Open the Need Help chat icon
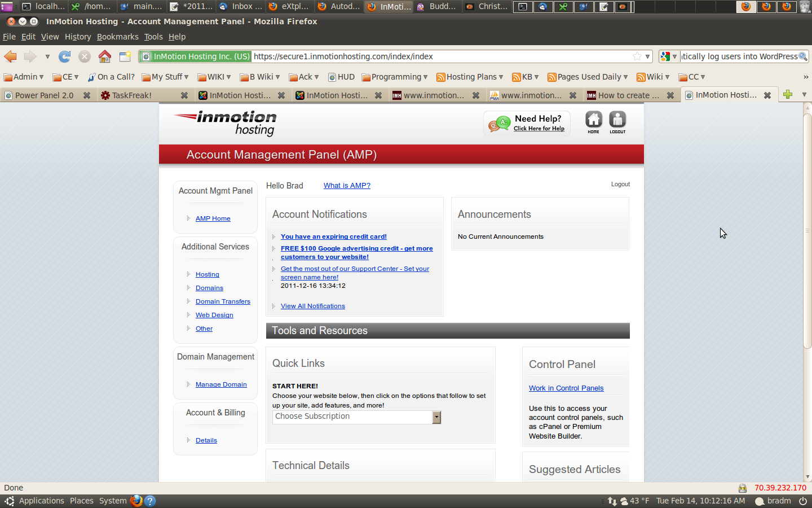 click(x=498, y=124)
